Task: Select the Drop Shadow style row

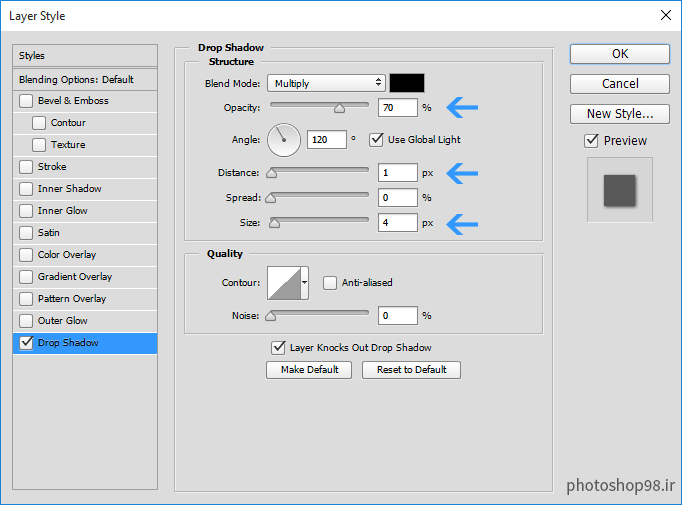Action: coord(85,343)
